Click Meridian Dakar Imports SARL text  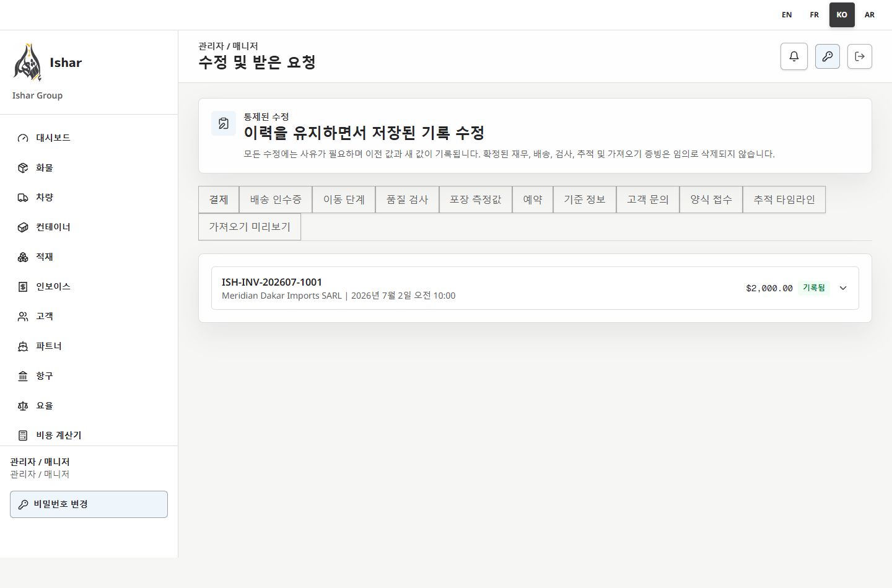[282, 296]
